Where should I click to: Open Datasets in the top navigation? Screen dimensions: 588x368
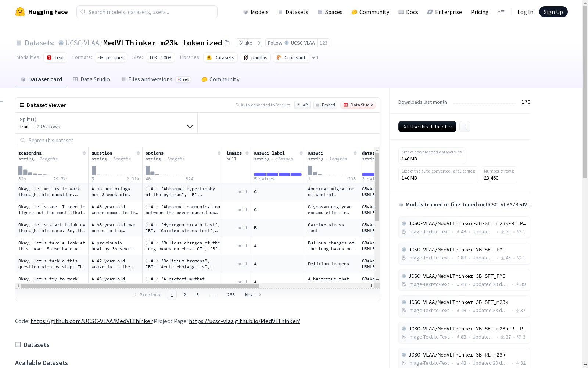293,12
